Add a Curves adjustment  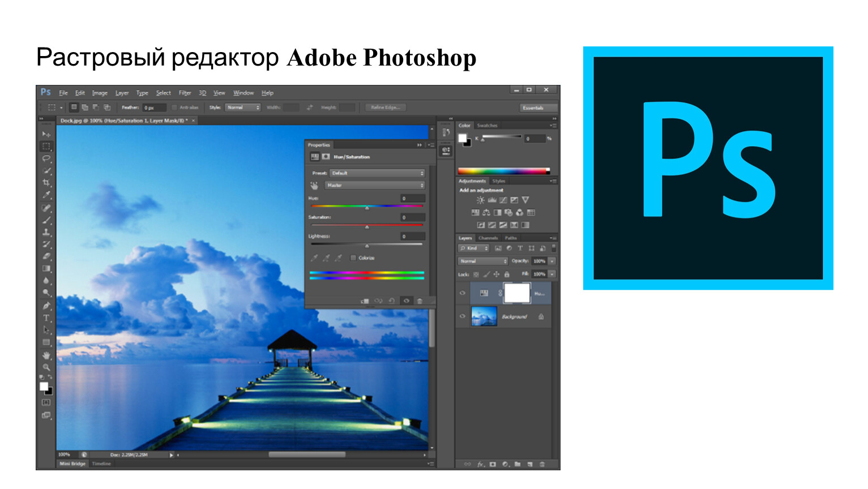(x=503, y=200)
